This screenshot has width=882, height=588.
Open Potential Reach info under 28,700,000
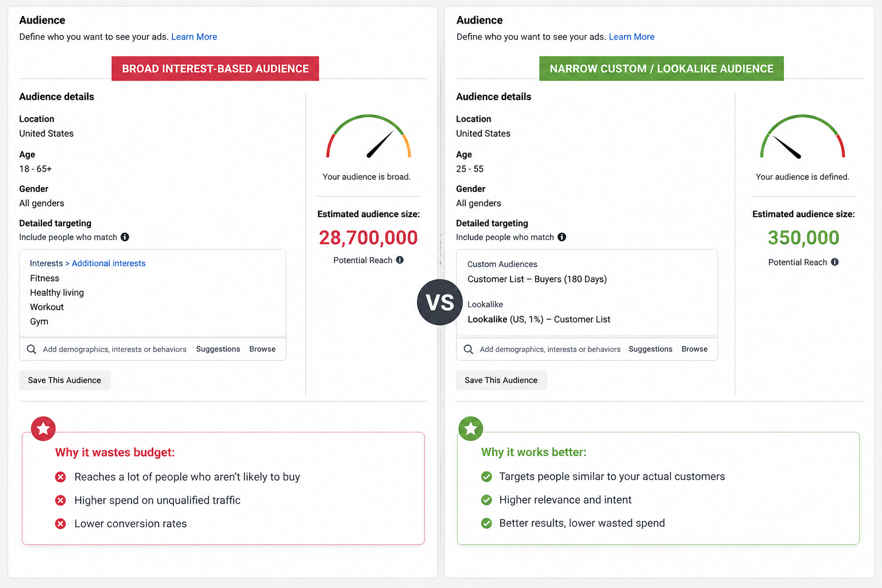tap(400, 260)
